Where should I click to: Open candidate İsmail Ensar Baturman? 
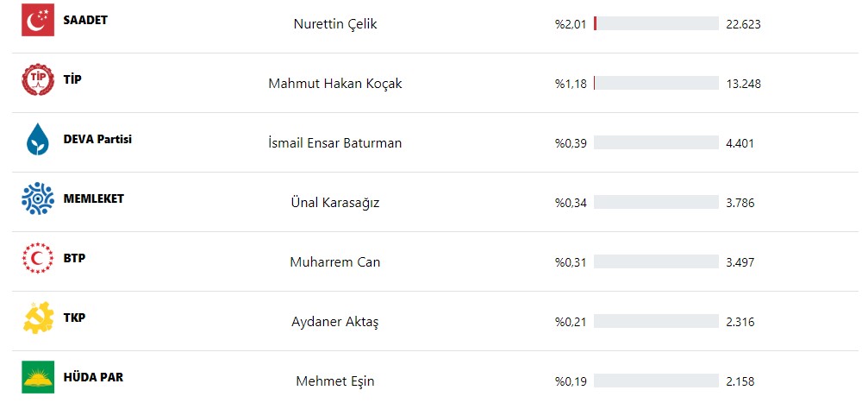coord(335,143)
